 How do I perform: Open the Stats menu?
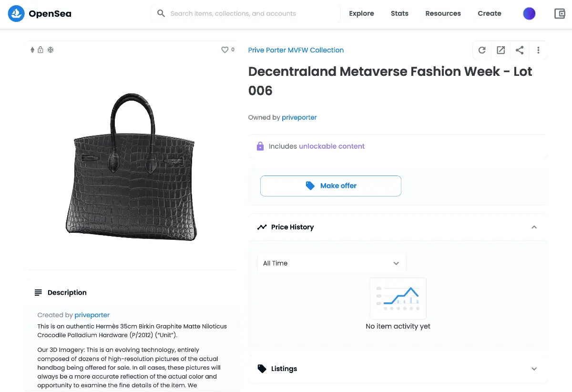pos(399,13)
